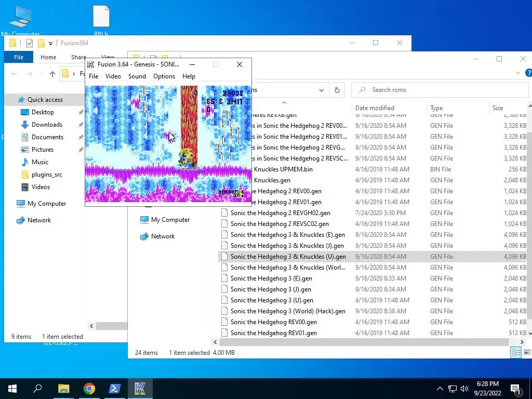Click Refresh button in roms window
Viewport: 532px width, 399px height.
(337, 90)
